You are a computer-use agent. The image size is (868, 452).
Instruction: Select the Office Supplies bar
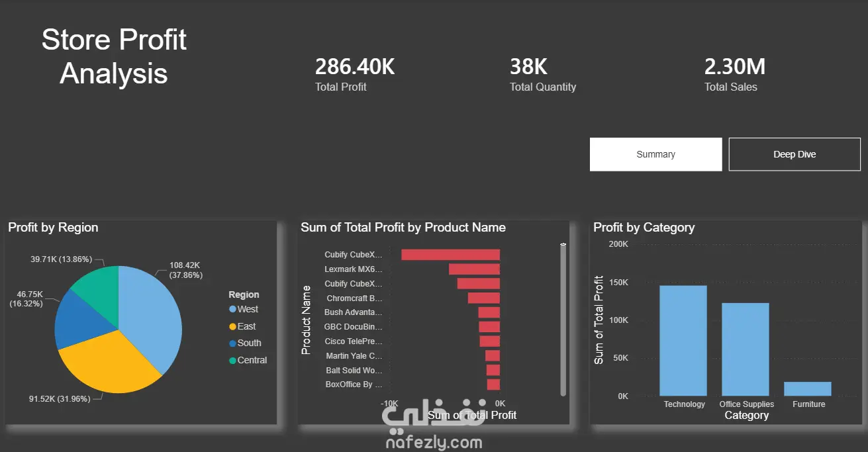746,349
